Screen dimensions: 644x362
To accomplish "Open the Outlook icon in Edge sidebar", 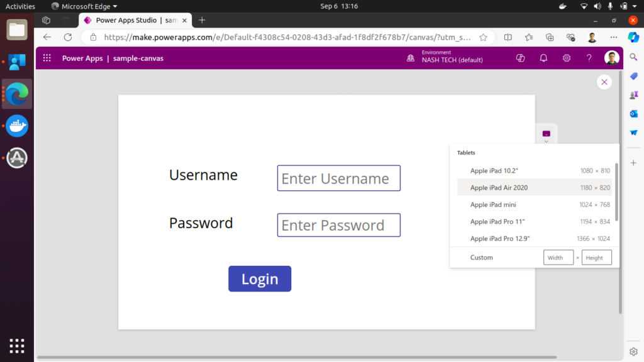I will pyautogui.click(x=633, y=114).
